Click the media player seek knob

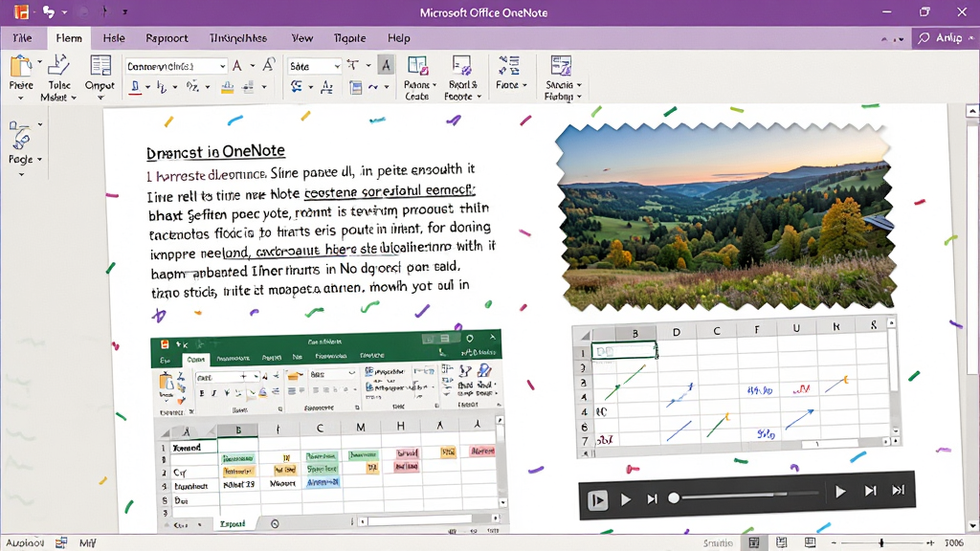click(674, 497)
